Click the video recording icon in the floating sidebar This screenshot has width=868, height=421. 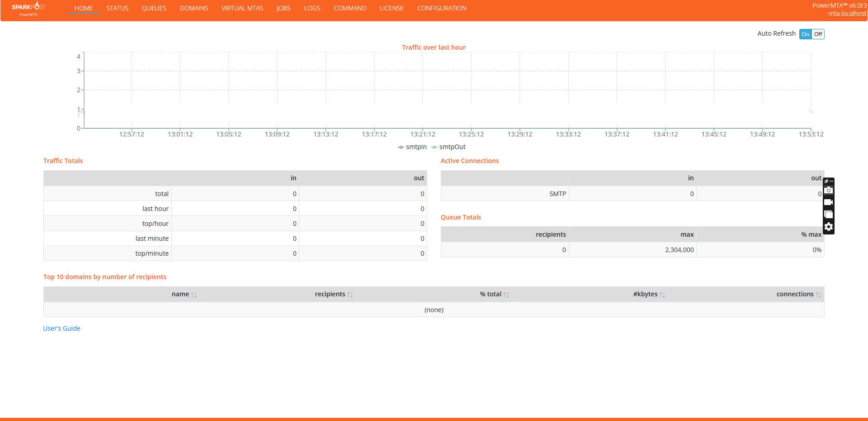pyautogui.click(x=829, y=202)
